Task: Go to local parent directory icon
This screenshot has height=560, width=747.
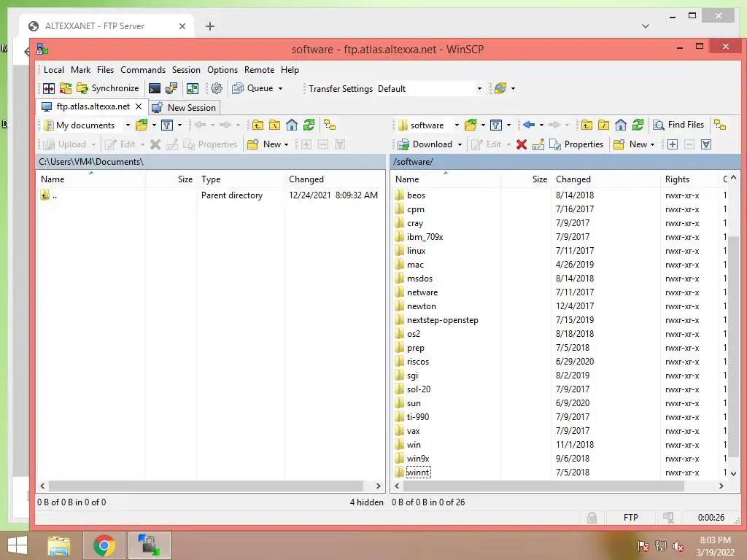Action: [258, 125]
